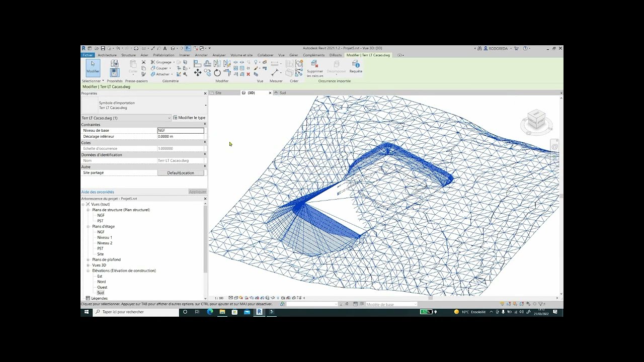This screenshot has width=644, height=362.
Task: Click the Appliquer button
Action: [197, 192]
